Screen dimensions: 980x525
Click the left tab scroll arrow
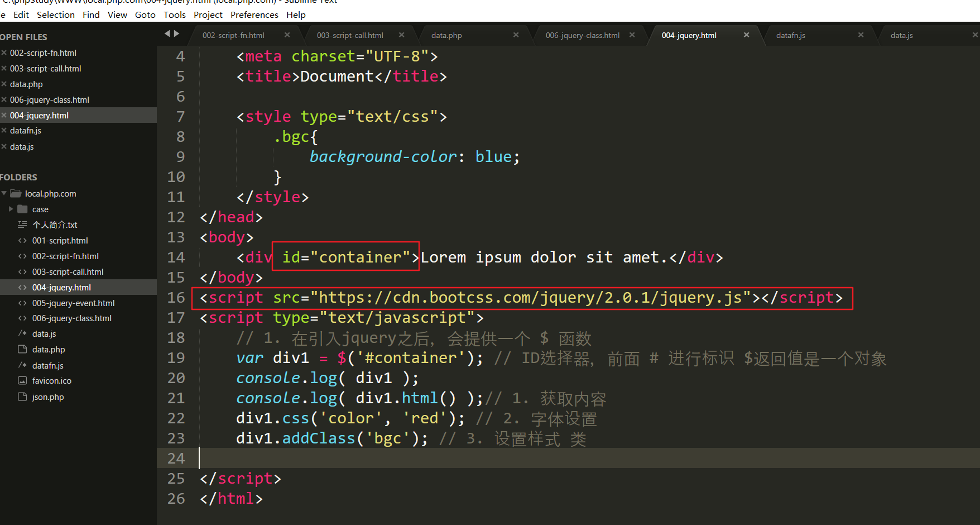pos(167,34)
